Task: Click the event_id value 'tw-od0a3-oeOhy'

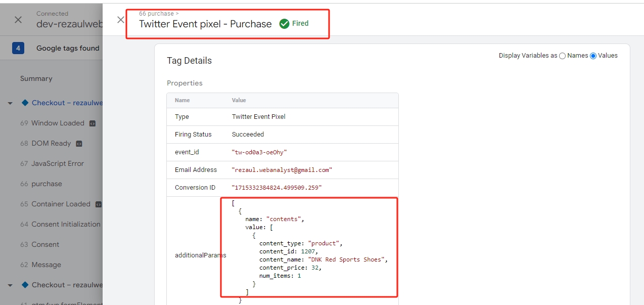Action: tap(259, 152)
